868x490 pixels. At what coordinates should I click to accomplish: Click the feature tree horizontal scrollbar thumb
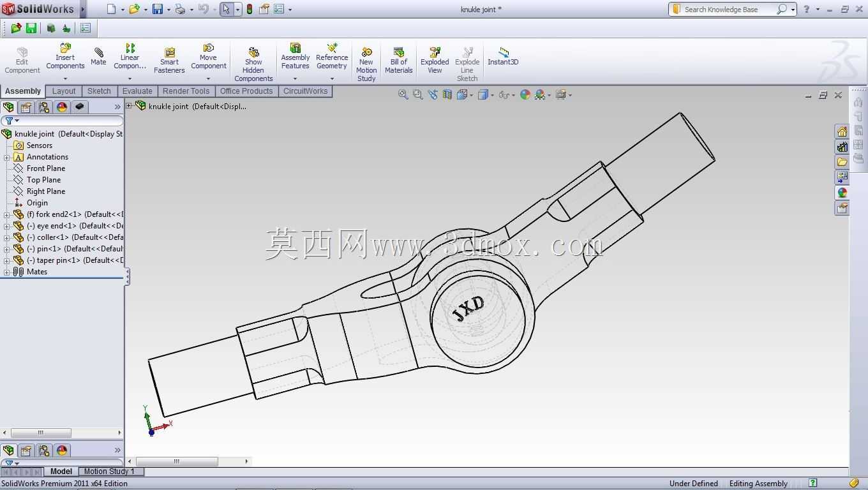[x=41, y=433]
